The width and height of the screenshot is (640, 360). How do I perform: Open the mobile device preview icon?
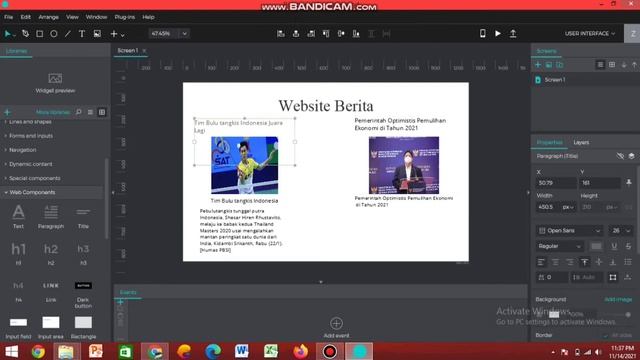[x=482, y=33]
